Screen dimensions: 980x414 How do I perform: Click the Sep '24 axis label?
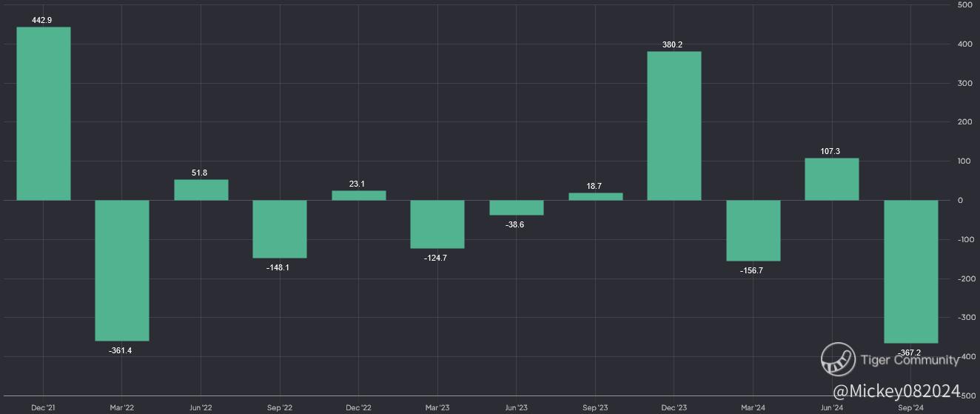(x=911, y=407)
